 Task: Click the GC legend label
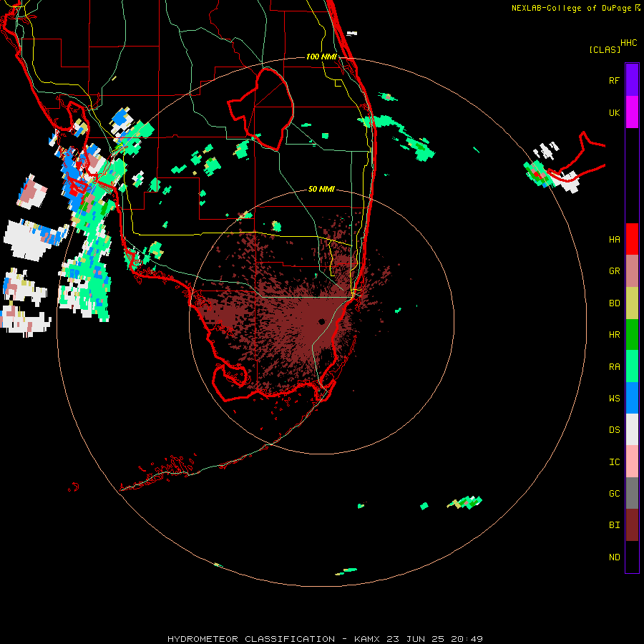[614, 494]
